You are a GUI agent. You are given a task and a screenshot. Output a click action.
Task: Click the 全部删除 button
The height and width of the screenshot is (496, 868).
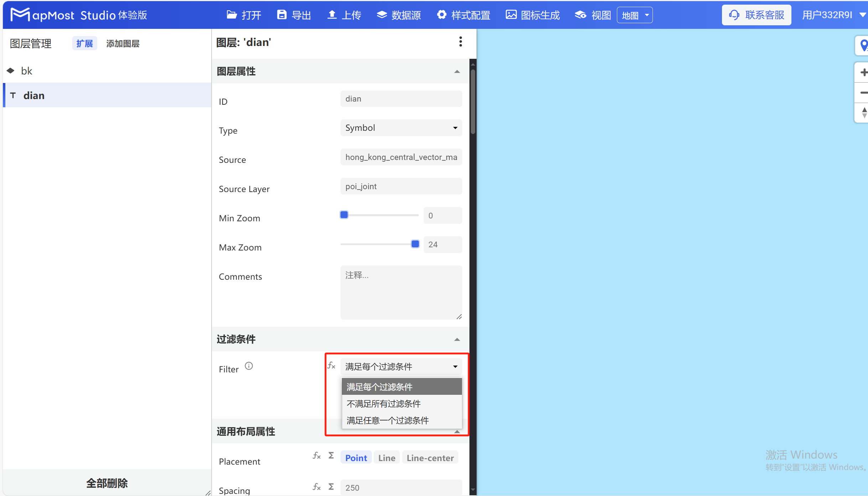click(106, 483)
